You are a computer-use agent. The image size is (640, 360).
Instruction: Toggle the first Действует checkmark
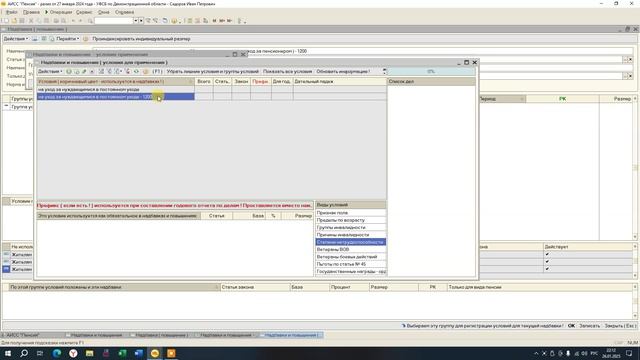(547, 254)
